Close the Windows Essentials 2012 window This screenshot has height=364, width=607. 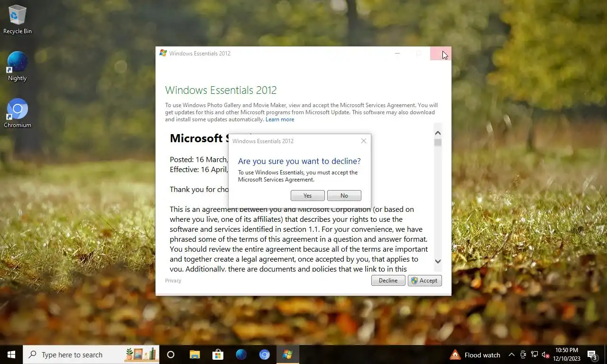[441, 54]
